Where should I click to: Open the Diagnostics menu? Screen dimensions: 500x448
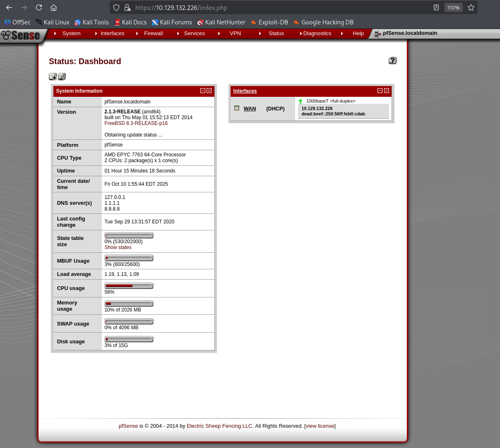click(317, 34)
